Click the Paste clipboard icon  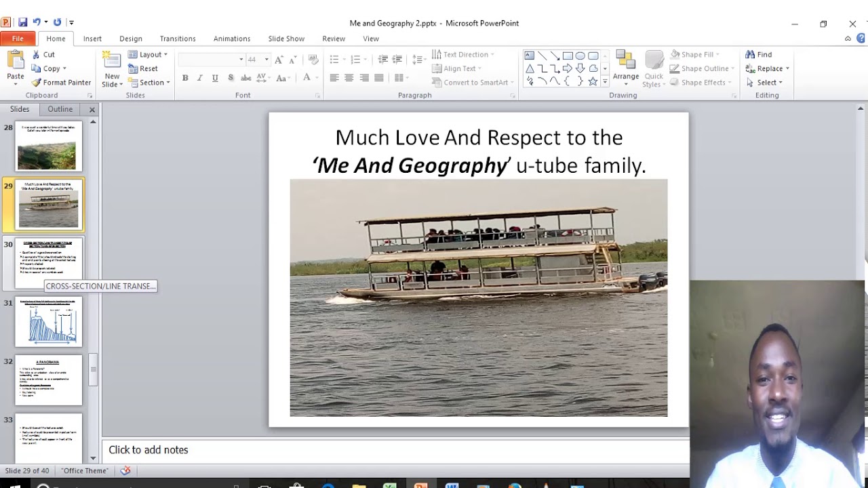tap(15, 60)
